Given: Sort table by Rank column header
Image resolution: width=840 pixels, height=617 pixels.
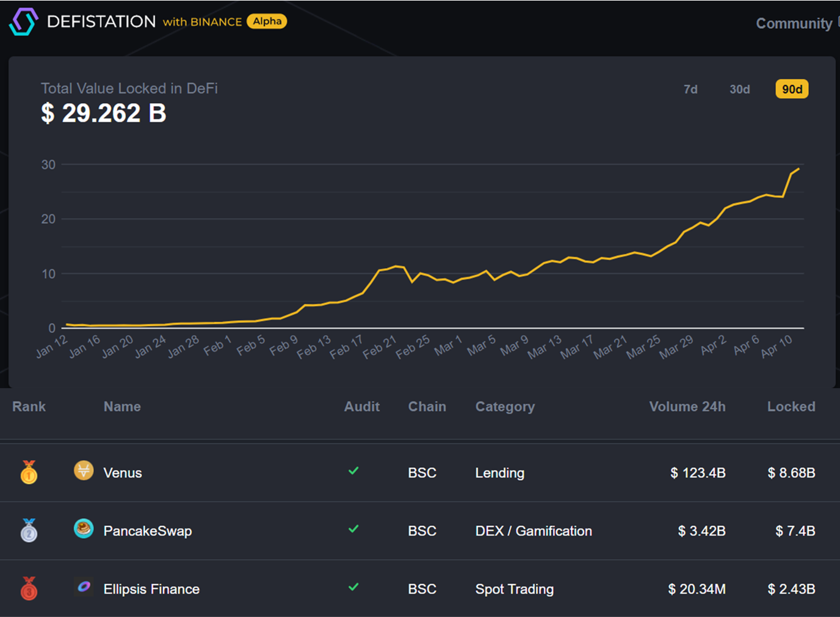Looking at the screenshot, I should pos(29,406).
